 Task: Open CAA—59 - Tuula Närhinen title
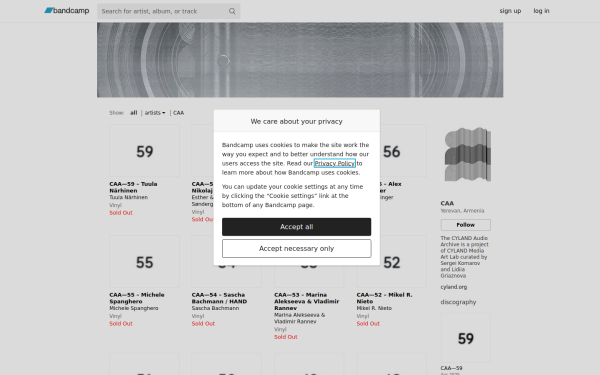(133, 187)
